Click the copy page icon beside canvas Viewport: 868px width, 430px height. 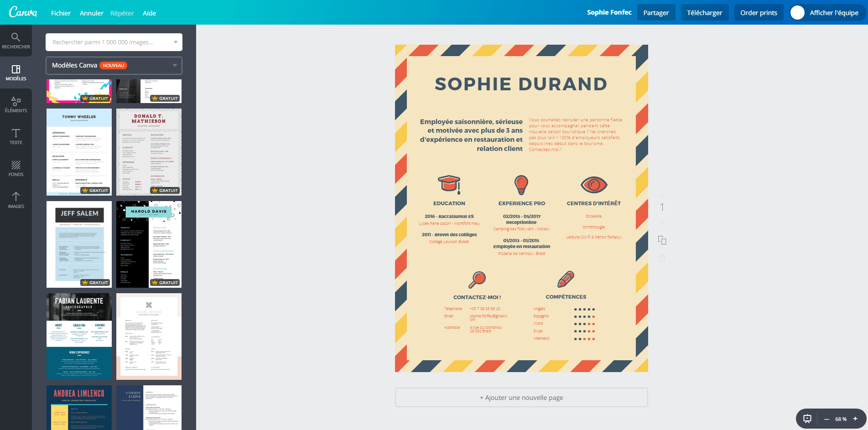pos(662,240)
